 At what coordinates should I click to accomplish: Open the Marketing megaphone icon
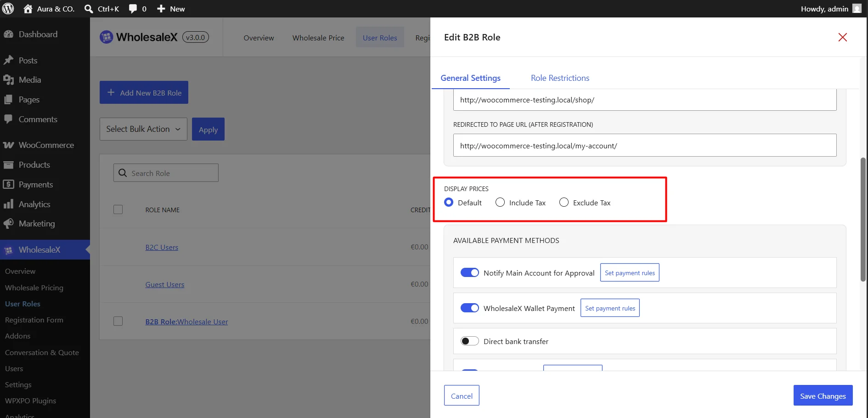(8, 224)
